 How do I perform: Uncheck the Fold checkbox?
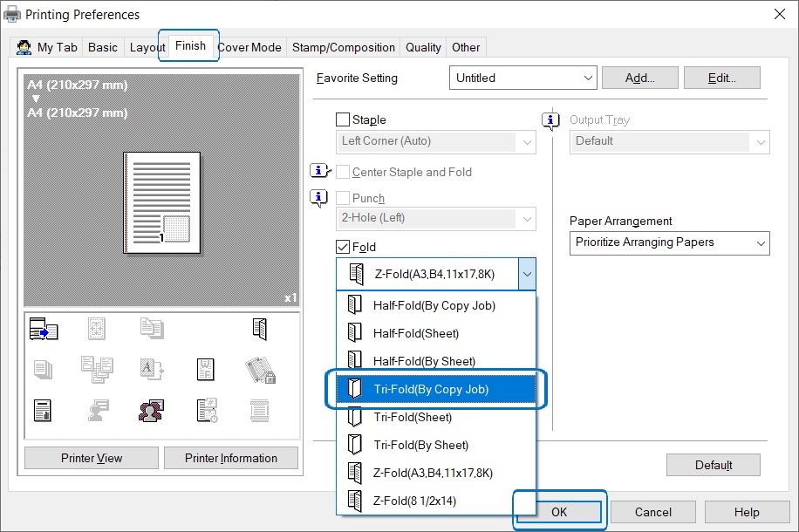343,247
